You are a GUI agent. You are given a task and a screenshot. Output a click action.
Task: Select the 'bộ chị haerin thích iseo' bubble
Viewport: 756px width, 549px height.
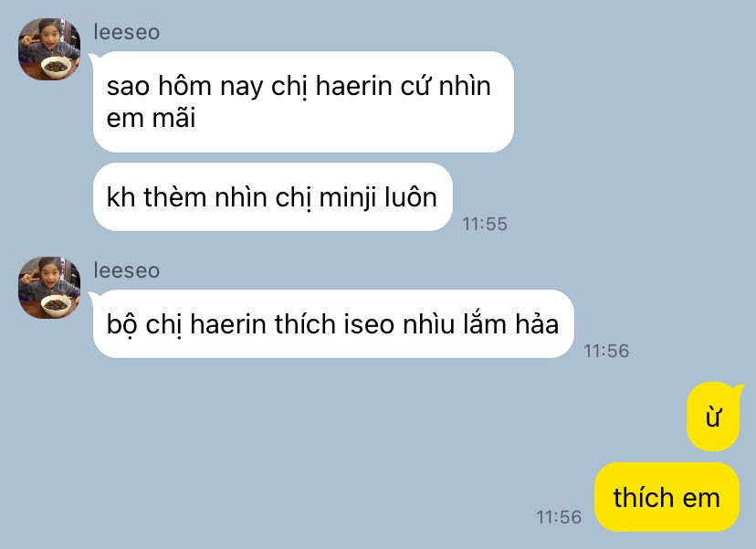pyautogui.click(x=333, y=323)
